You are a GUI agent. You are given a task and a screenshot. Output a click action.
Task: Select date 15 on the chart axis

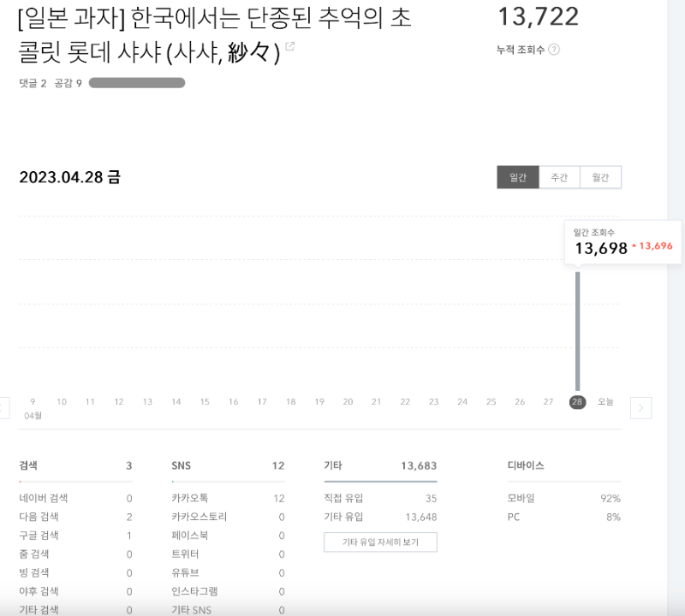[x=205, y=401]
